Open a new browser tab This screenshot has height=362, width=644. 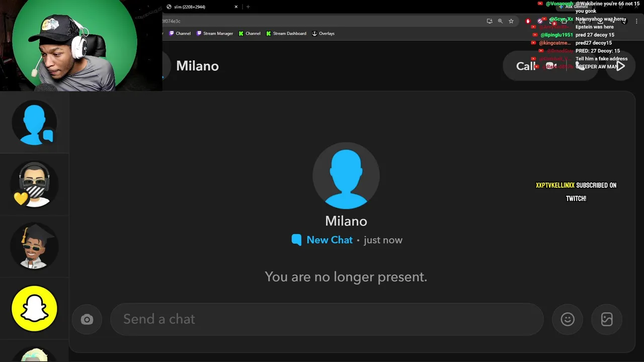pos(248,7)
